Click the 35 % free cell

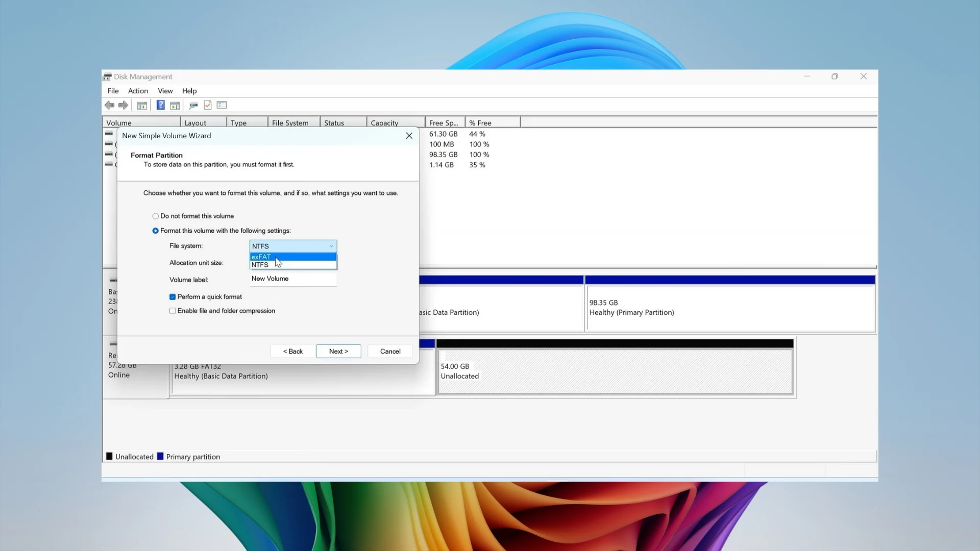477,165
